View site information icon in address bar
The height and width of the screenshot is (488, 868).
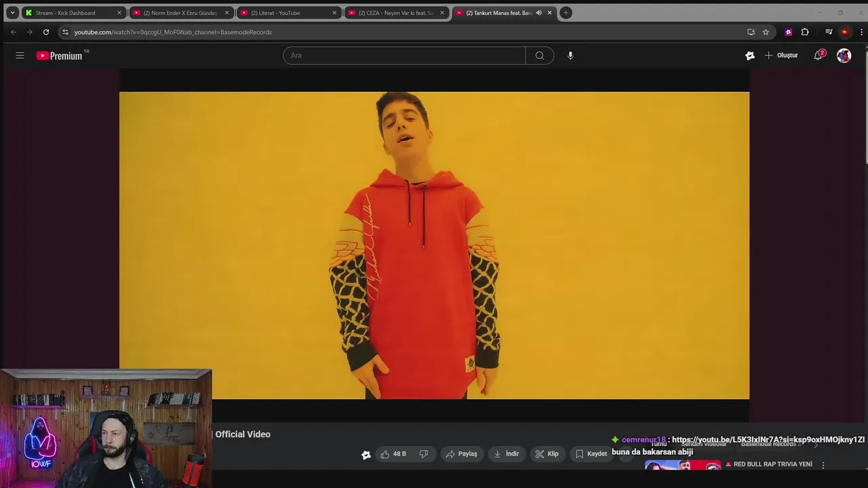(65, 32)
